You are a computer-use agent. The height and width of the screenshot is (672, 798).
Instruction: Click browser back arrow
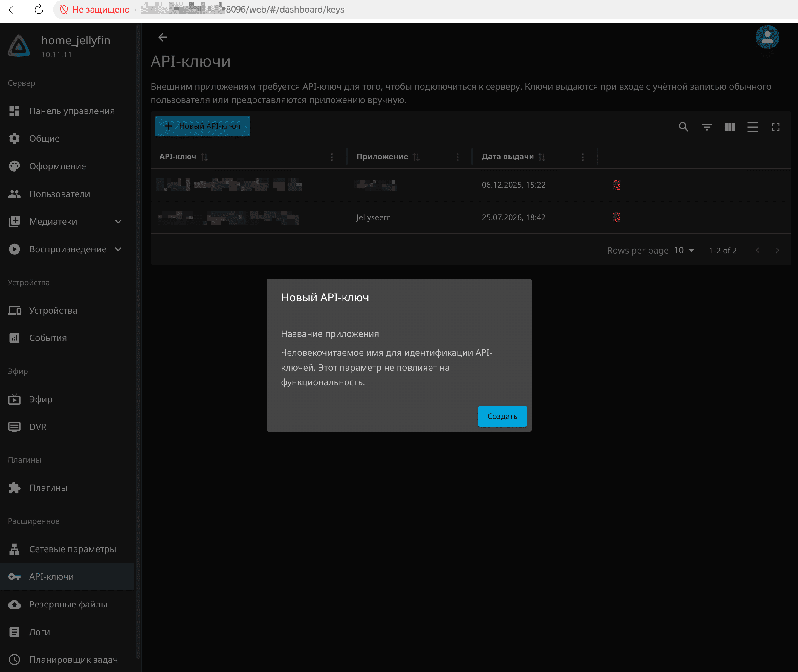click(13, 10)
